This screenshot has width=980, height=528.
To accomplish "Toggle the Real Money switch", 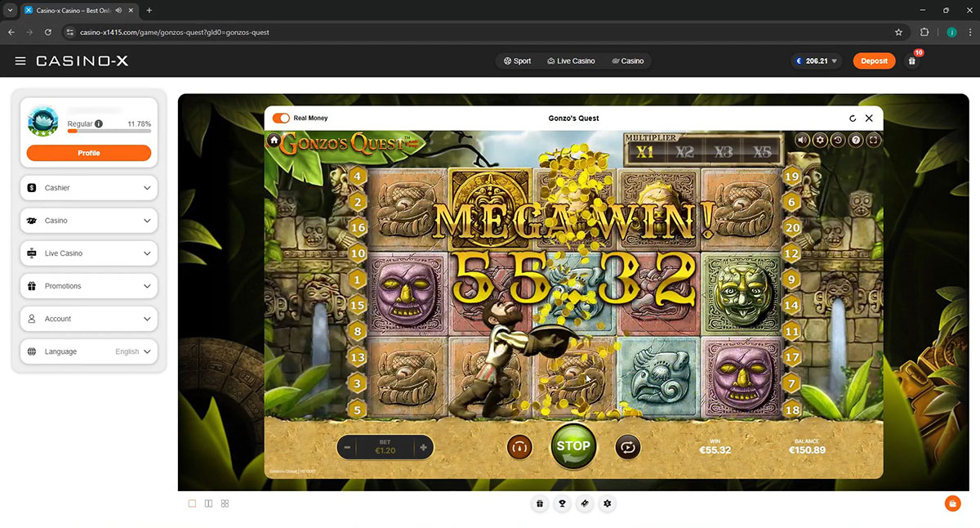I will point(281,119).
